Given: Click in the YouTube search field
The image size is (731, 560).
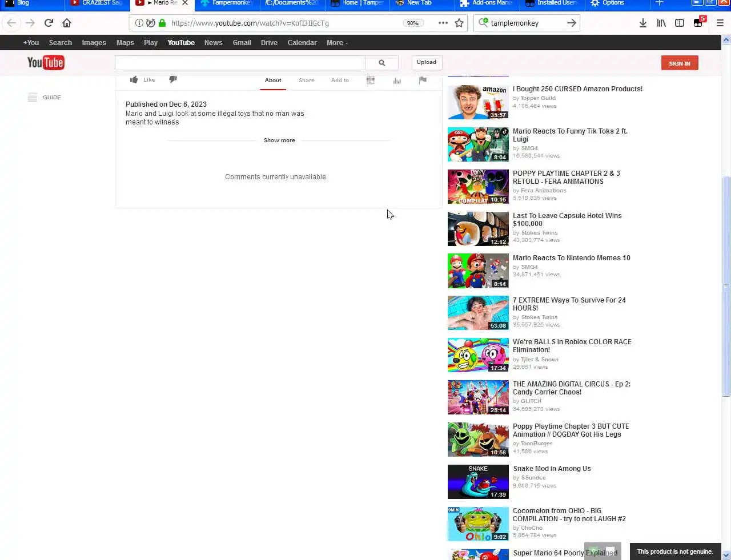Looking at the screenshot, I should 240,63.
